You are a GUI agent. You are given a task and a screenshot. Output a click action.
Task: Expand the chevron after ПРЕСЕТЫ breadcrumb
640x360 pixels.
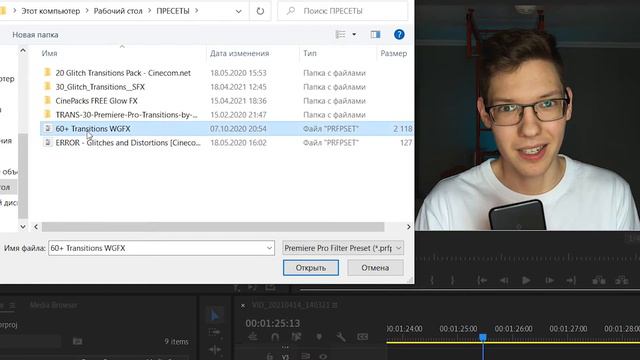click(x=196, y=11)
